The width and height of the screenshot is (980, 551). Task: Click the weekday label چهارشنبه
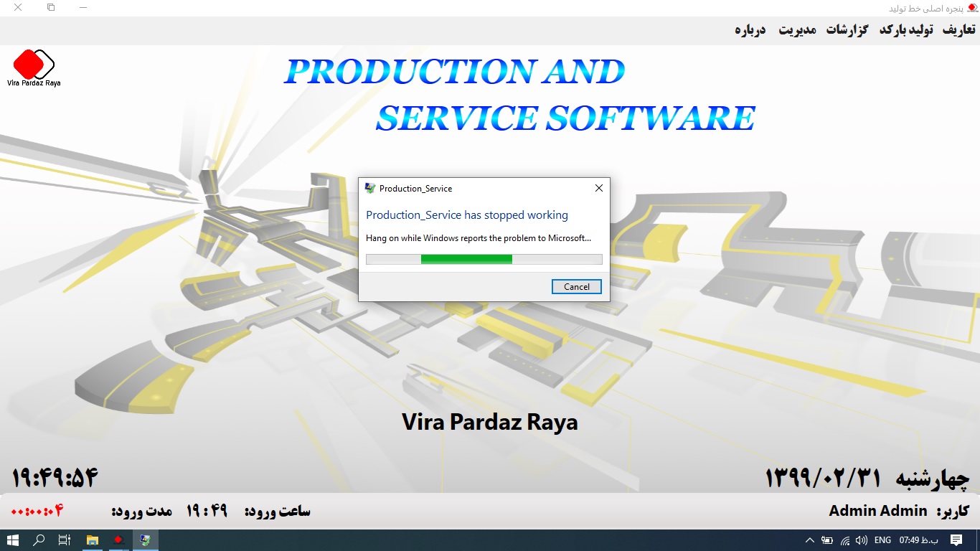point(934,478)
